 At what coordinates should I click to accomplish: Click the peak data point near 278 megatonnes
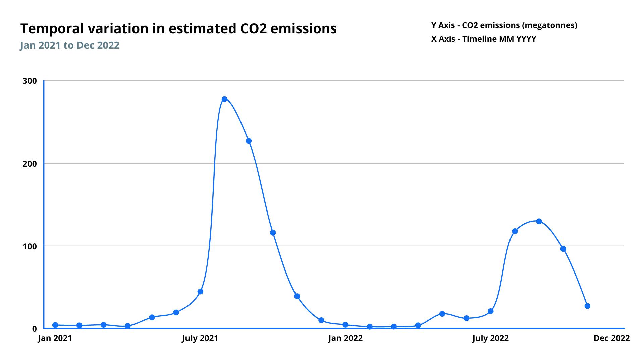[x=224, y=99]
